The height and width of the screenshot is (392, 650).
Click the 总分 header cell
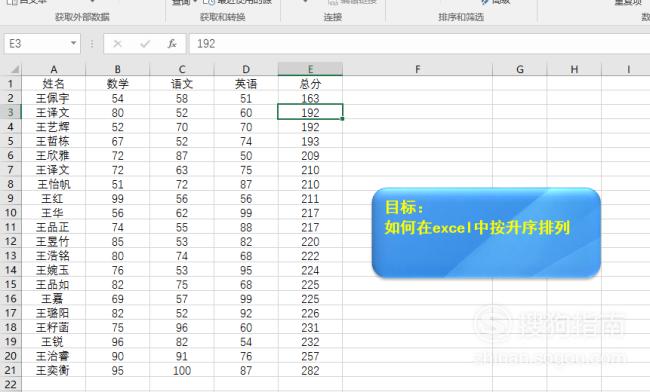click(x=310, y=84)
